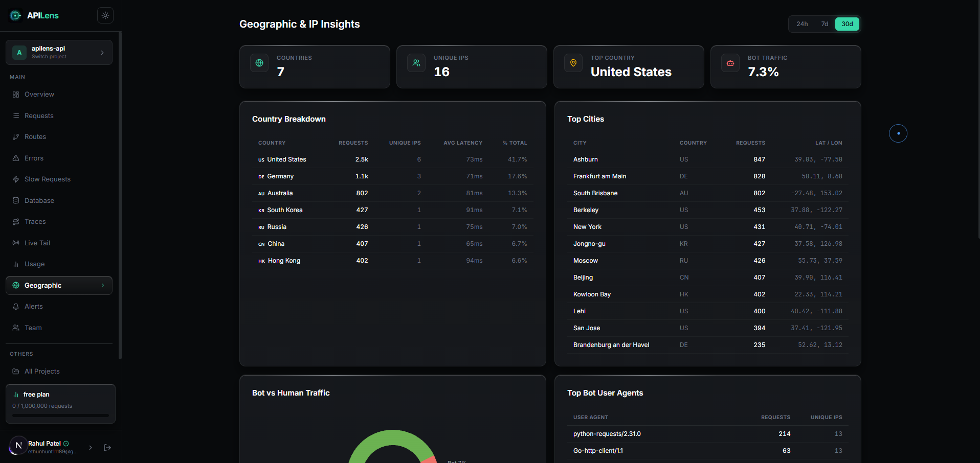
Task: Click the Top Country pin icon
Action: pyautogui.click(x=573, y=63)
